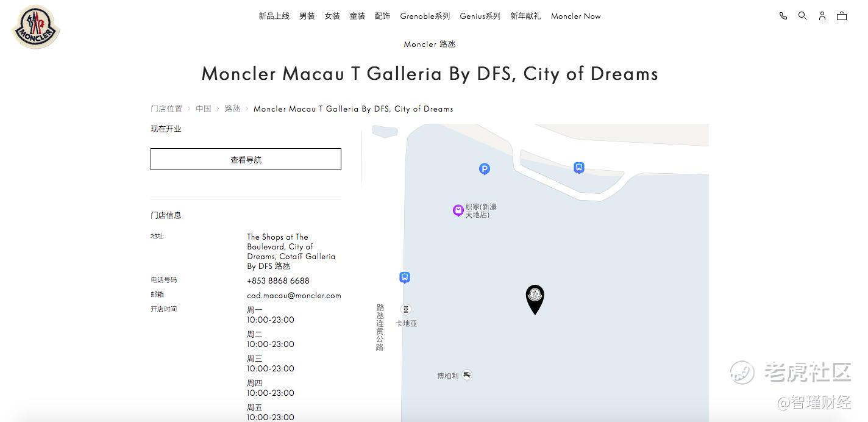This screenshot has width=868, height=422.
Task: Click the purple 积家 store marker on map
Action: tap(458, 211)
